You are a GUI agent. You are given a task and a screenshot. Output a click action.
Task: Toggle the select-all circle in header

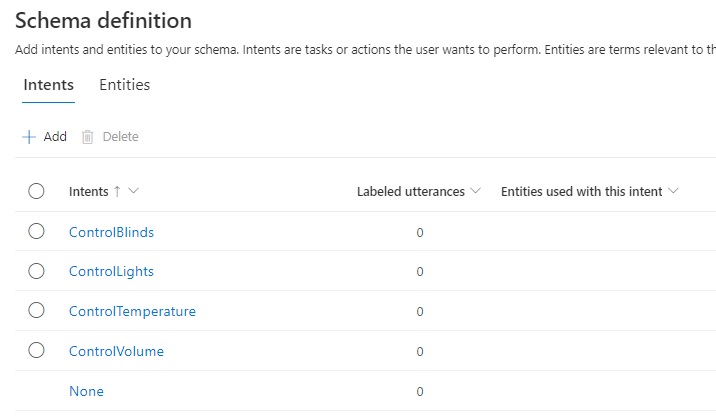point(37,192)
